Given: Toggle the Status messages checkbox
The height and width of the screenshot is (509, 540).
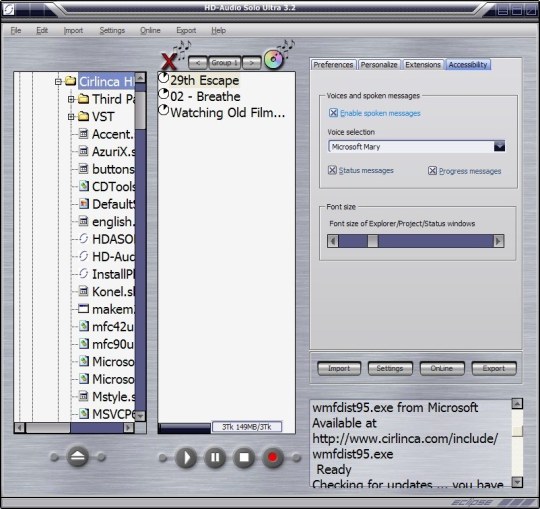Looking at the screenshot, I should pos(332,170).
